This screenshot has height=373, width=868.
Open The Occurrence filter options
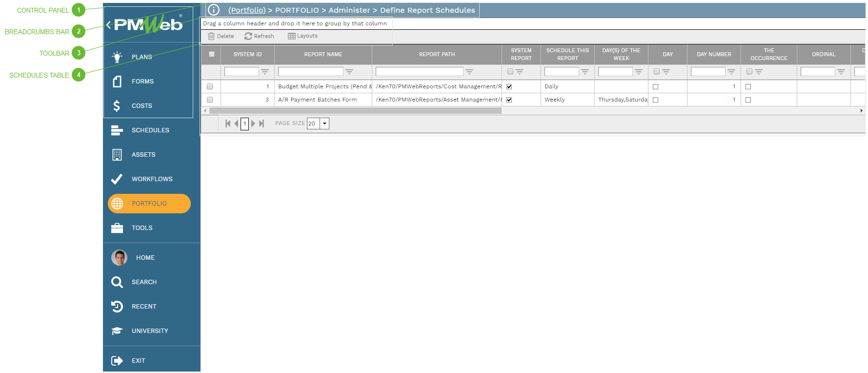click(x=759, y=72)
